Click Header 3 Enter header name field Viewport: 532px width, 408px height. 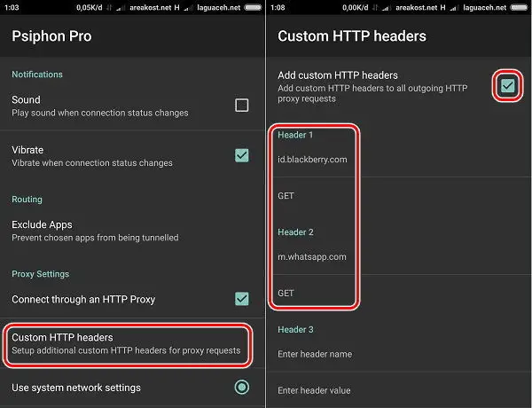point(399,354)
